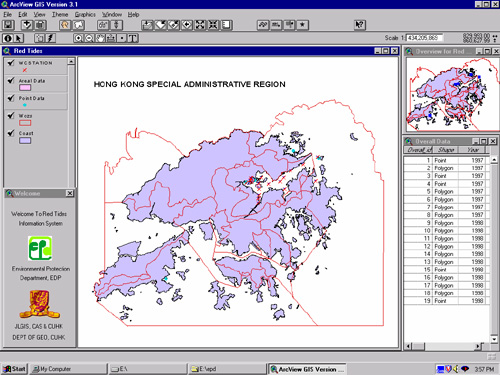
Task: Click the Hotlink lightning bolt tool
Action: [50, 38]
